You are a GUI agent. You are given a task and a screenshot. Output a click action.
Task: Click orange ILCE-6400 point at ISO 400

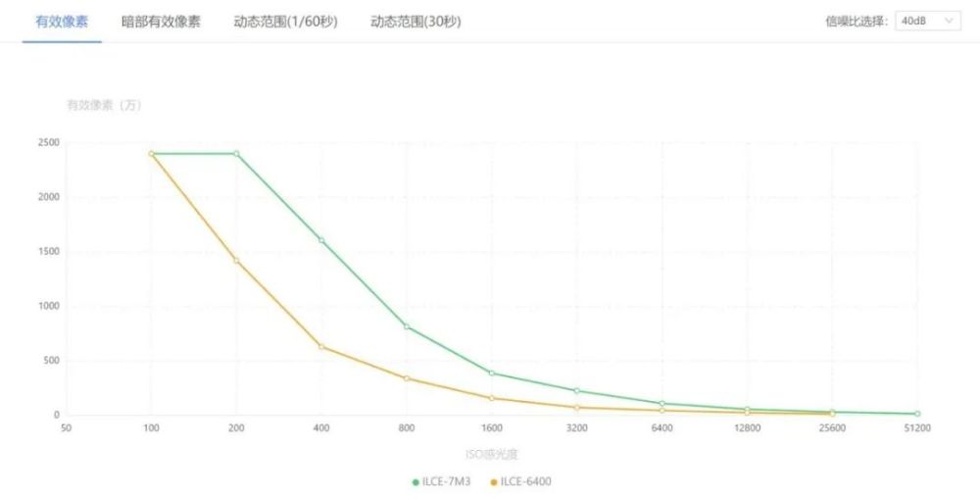[321, 346]
